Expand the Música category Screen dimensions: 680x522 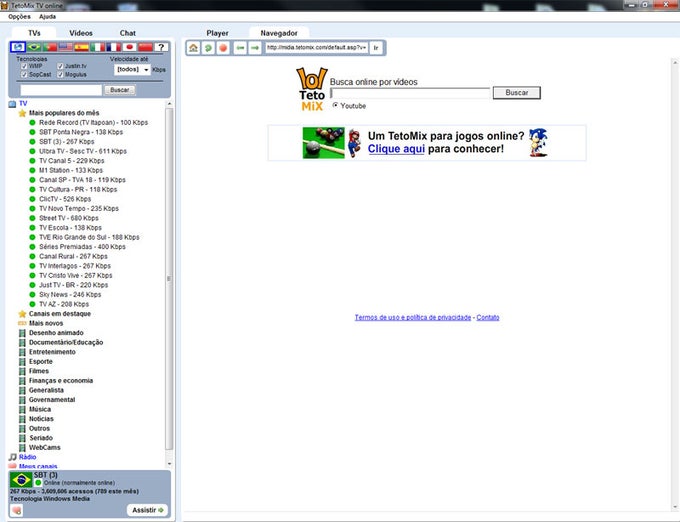[x=40, y=409]
